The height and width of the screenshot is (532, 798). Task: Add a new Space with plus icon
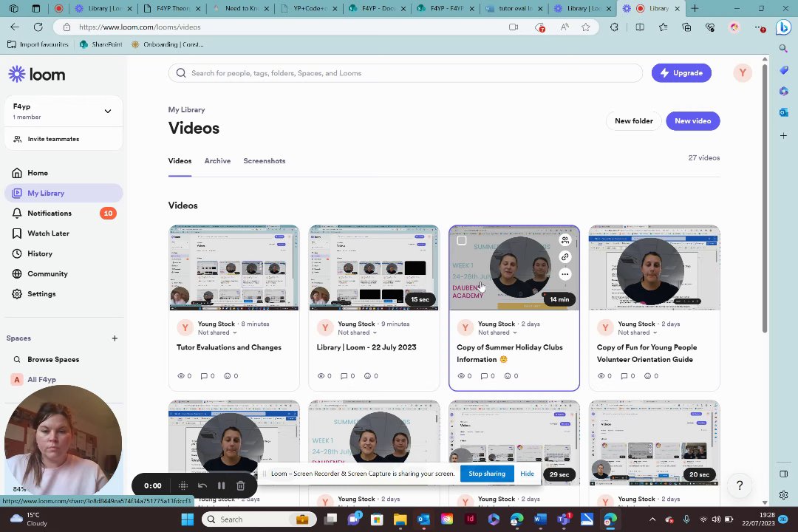click(115, 338)
